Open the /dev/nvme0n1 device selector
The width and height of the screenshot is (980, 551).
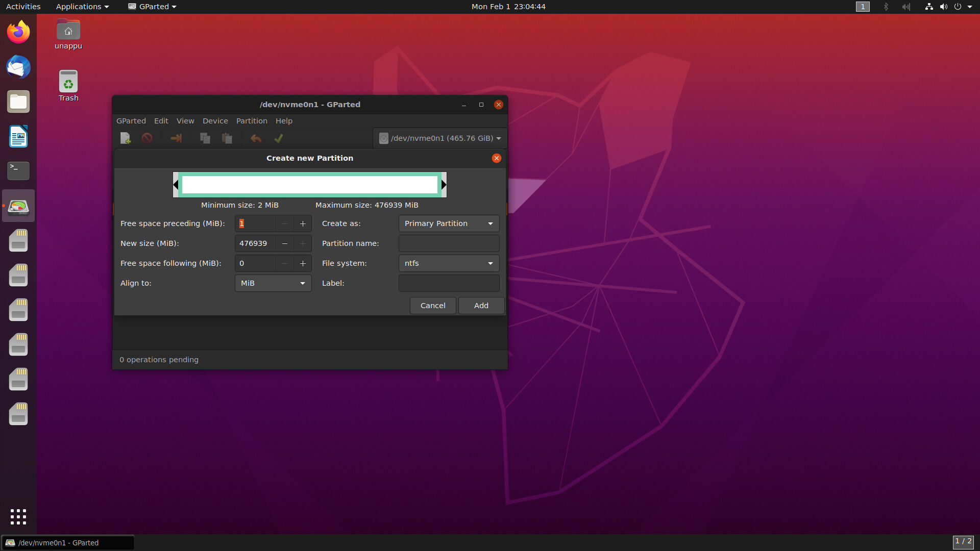point(440,138)
